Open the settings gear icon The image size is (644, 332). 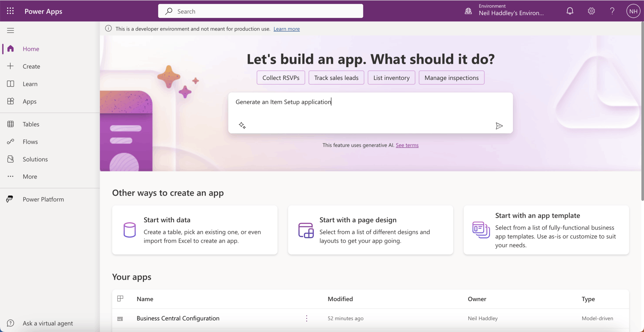point(591,11)
